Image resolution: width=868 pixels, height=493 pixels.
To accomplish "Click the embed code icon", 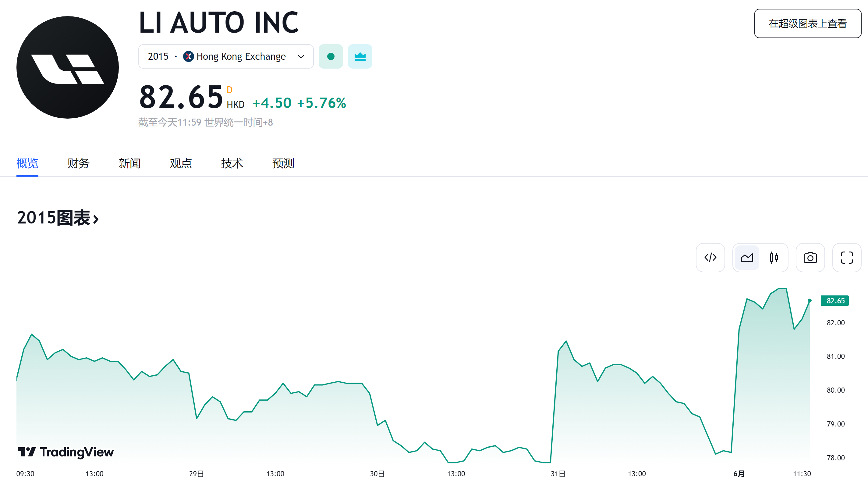I will (x=710, y=258).
